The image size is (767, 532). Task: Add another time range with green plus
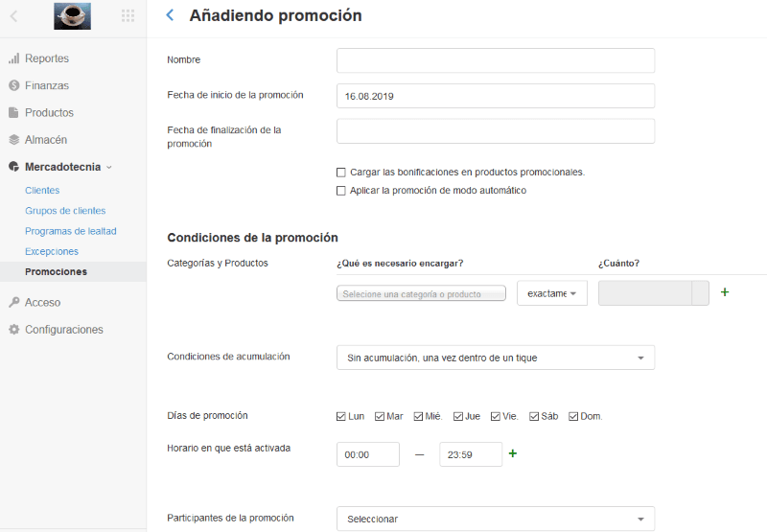point(513,453)
